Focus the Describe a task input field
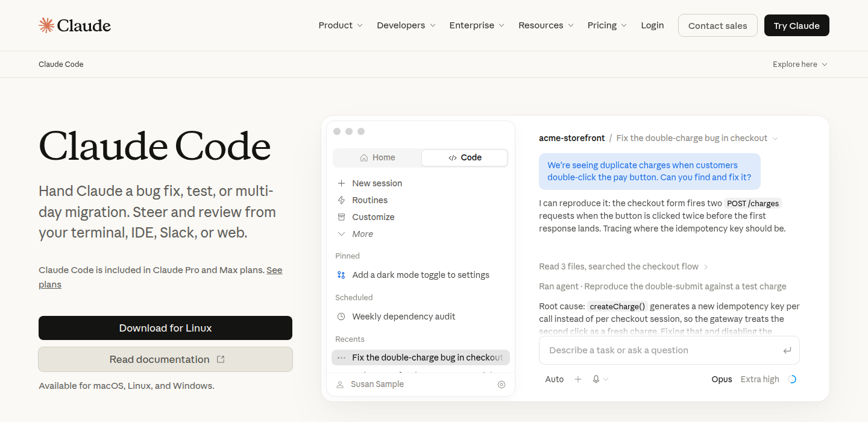 [669, 350]
